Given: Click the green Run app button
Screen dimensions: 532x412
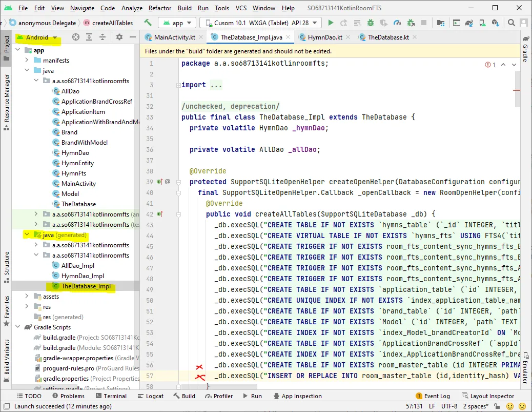Looking at the screenshot, I should tap(331, 23).
